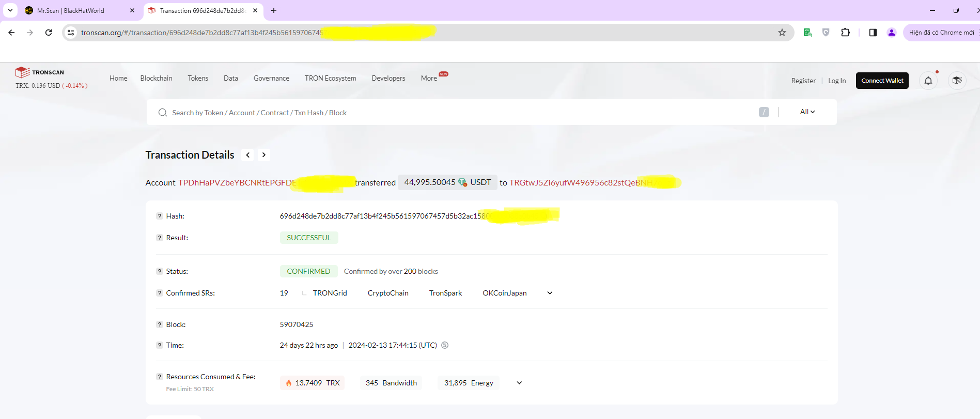Click the burn flame icon by 13.7409 TRX

click(x=289, y=383)
